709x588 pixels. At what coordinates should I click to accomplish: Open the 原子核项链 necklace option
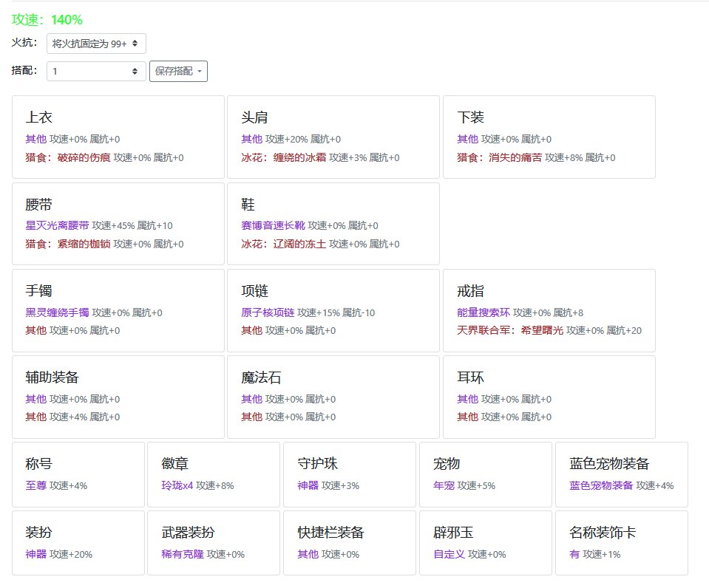268,313
